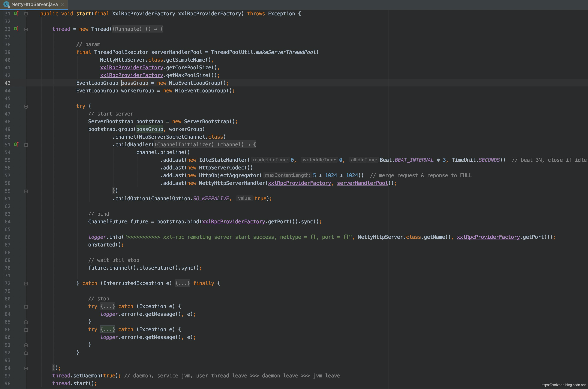
Task: Click the implements gutter icon on line 33
Action: (x=16, y=29)
